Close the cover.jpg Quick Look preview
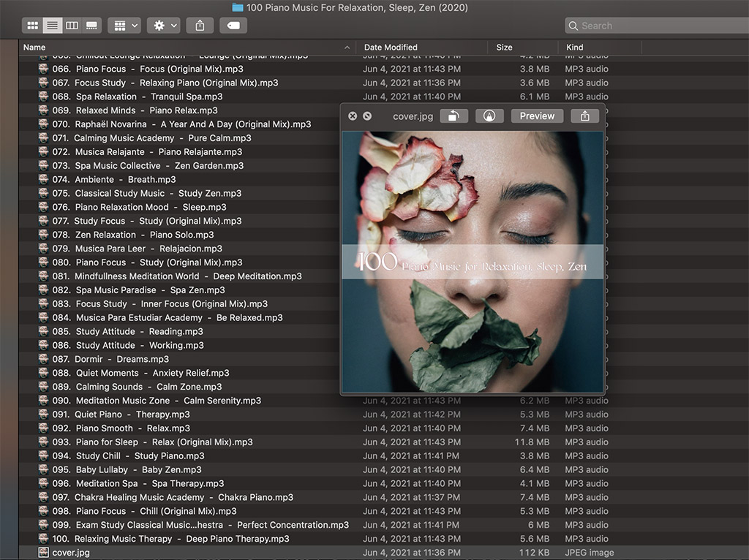The height and width of the screenshot is (560, 749). click(x=353, y=116)
